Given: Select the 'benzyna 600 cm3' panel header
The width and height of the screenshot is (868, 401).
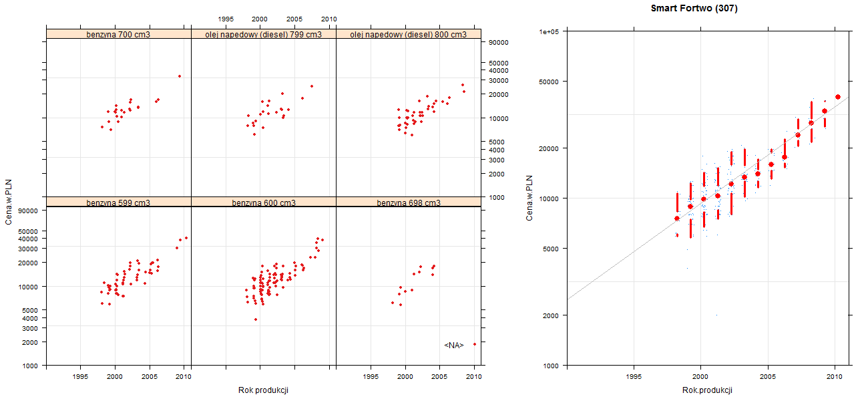Looking at the screenshot, I should [263, 203].
